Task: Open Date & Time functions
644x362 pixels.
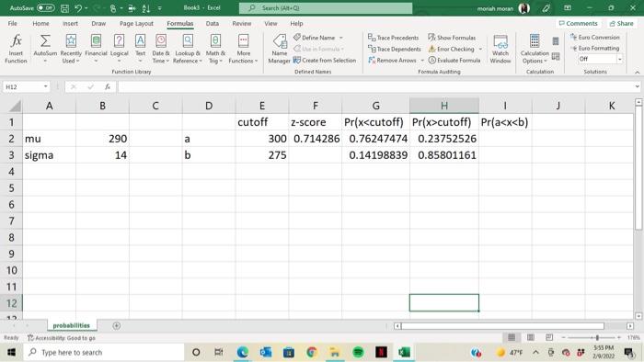Action: coord(161,49)
